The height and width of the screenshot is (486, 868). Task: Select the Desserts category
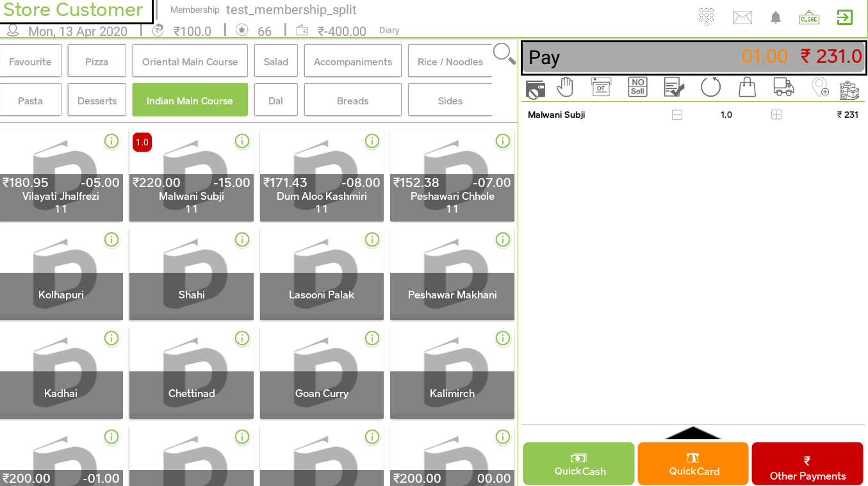97,101
